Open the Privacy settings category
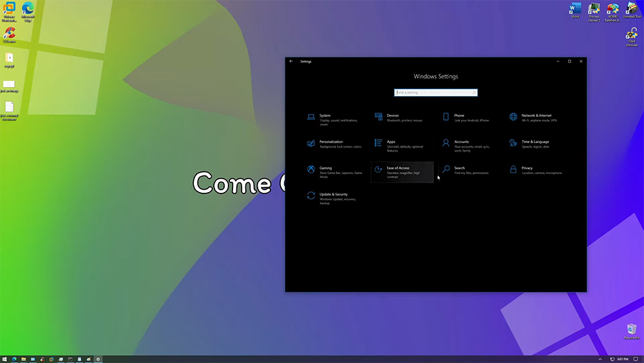The width and height of the screenshot is (644, 363). [x=537, y=171]
